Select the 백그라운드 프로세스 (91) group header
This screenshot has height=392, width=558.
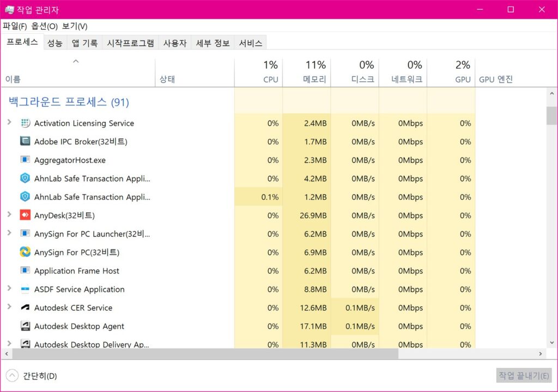click(69, 102)
